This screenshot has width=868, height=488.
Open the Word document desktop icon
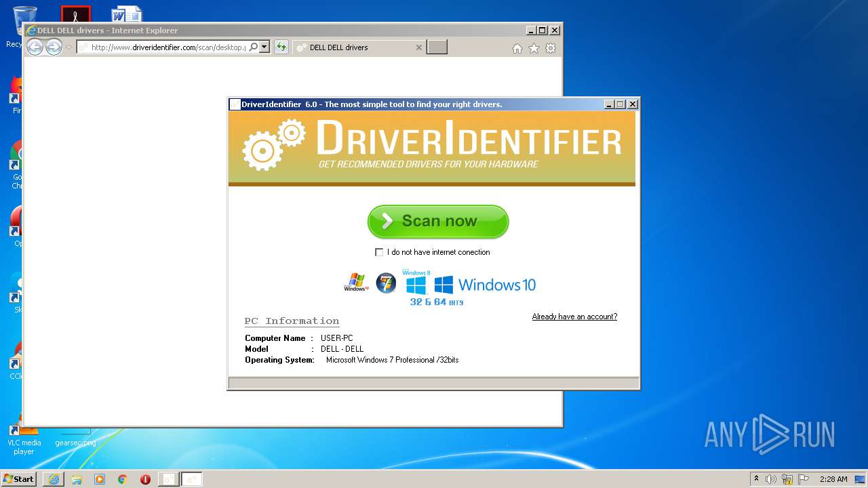[x=127, y=14]
